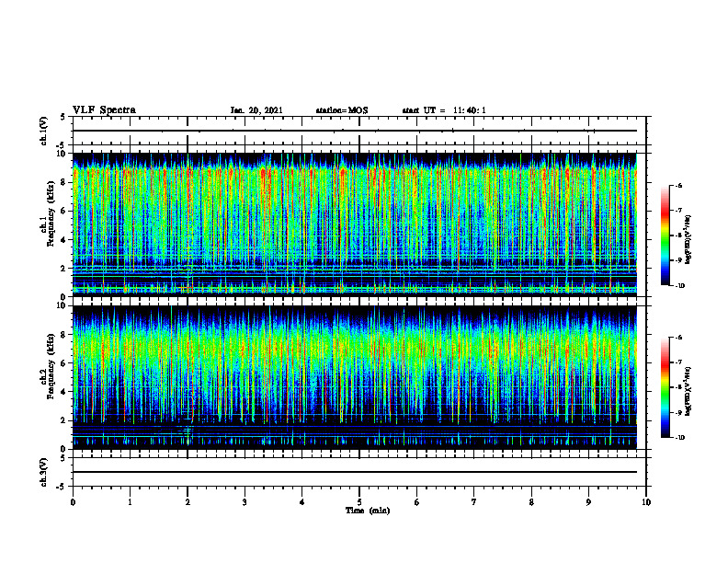Viewport: 728px width, 563px height.
Task: Select the "start UT = 11:40: 1" text
Action: click(444, 110)
